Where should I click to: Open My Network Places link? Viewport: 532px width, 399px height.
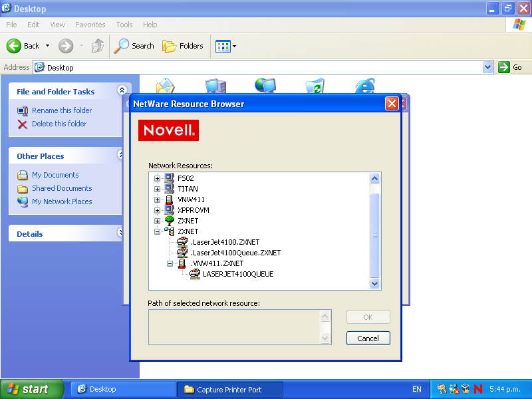(62, 201)
